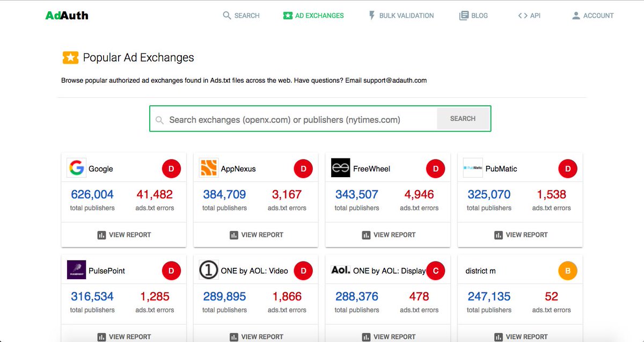The height and width of the screenshot is (342, 644).
Task: Click the 3,167 ads.txt errors value
Action: pyautogui.click(x=287, y=194)
